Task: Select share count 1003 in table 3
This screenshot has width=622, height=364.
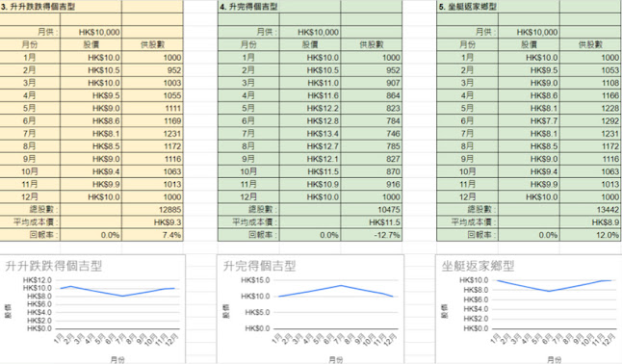Action: [x=152, y=83]
